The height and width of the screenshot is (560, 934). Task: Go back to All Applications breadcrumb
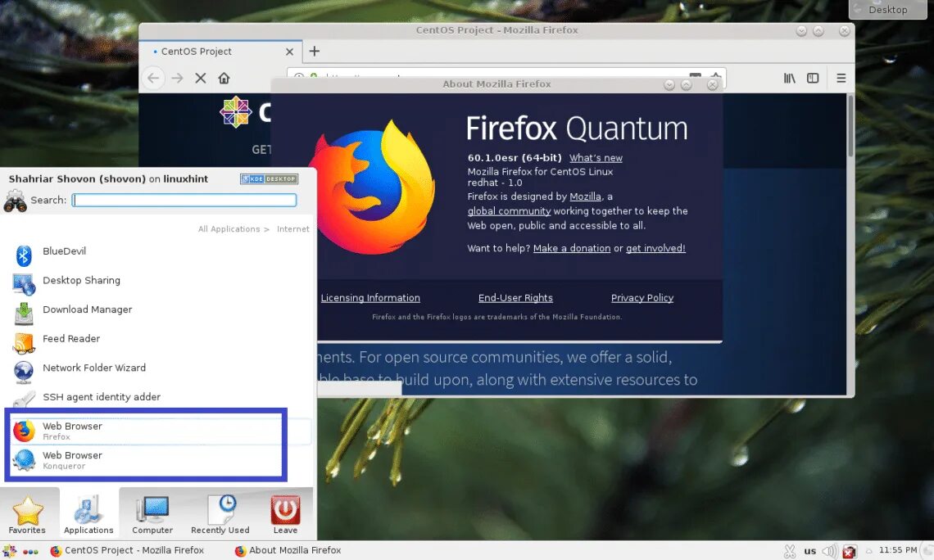(229, 229)
